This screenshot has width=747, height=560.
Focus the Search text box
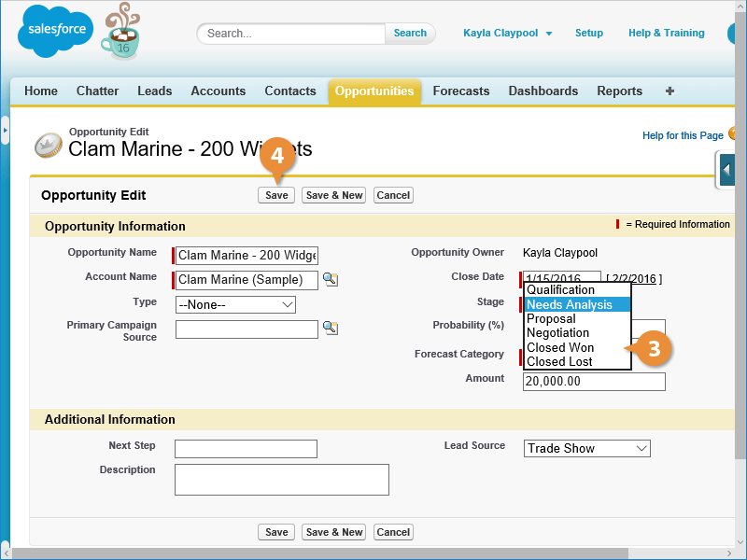pyautogui.click(x=293, y=34)
